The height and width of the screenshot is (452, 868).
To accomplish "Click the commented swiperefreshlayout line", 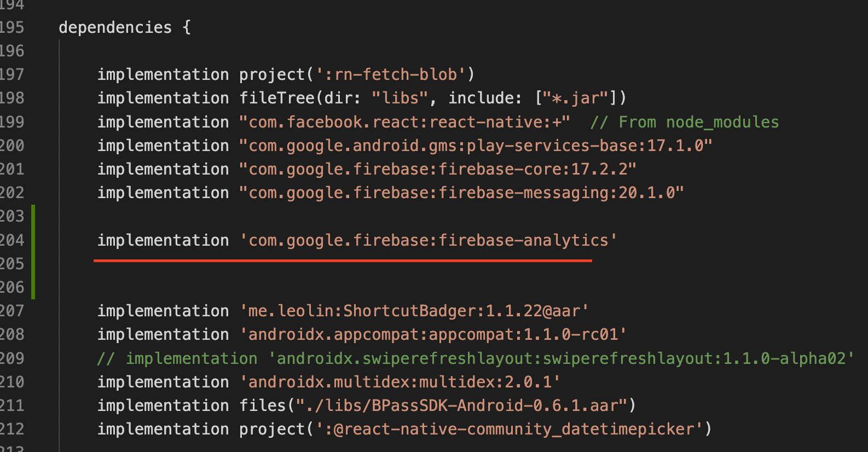I will tap(476, 358).
